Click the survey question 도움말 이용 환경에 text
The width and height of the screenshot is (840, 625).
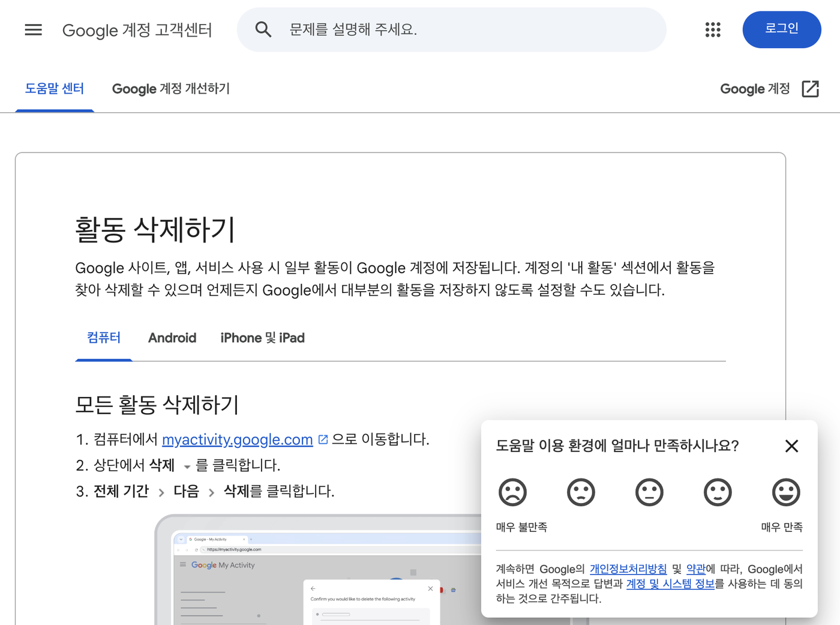click(x=617, y=446)
